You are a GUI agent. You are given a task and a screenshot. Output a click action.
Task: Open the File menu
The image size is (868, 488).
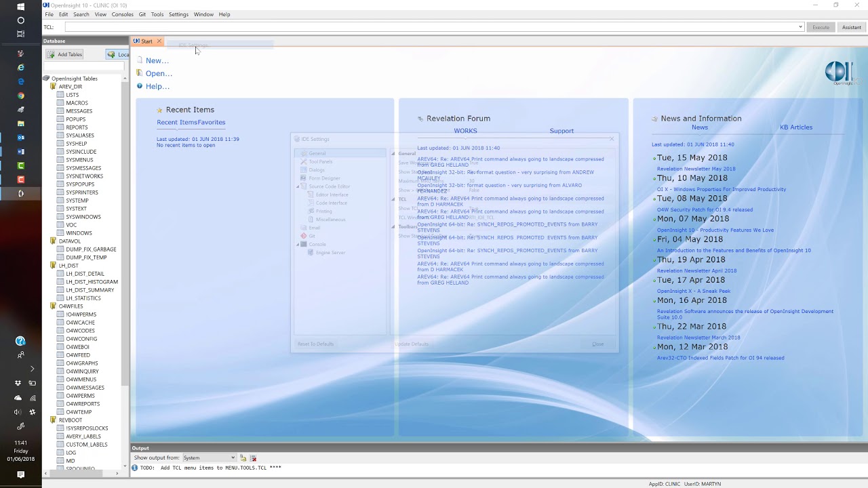click(49, 14)
